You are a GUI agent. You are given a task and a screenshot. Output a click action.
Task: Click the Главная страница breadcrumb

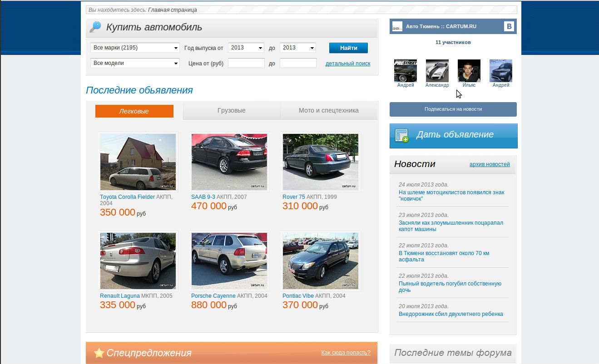pos(173,10)
